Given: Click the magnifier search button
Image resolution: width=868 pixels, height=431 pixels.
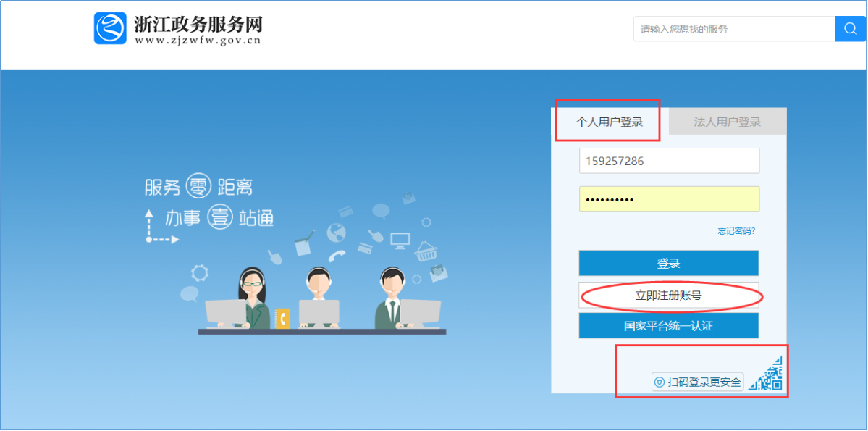Looking at the screenshot, I should click(x=850, y=29).
